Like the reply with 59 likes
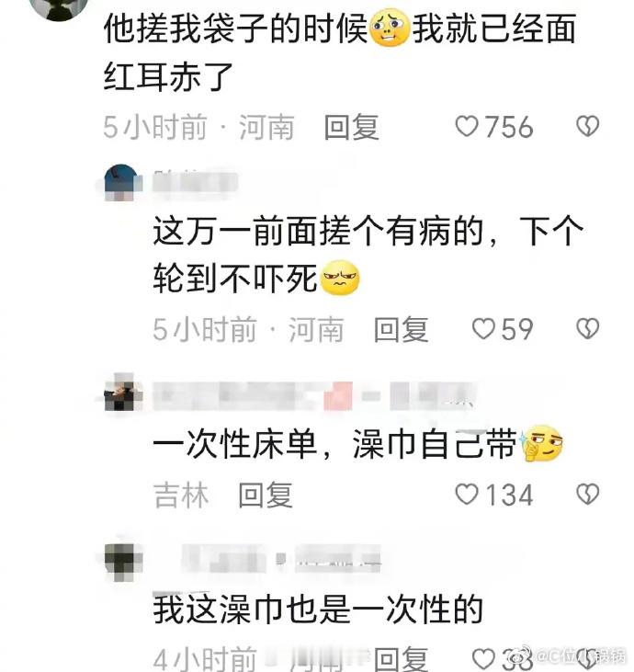Viewport: 634px width, 672px height. (x=483, y=329)
